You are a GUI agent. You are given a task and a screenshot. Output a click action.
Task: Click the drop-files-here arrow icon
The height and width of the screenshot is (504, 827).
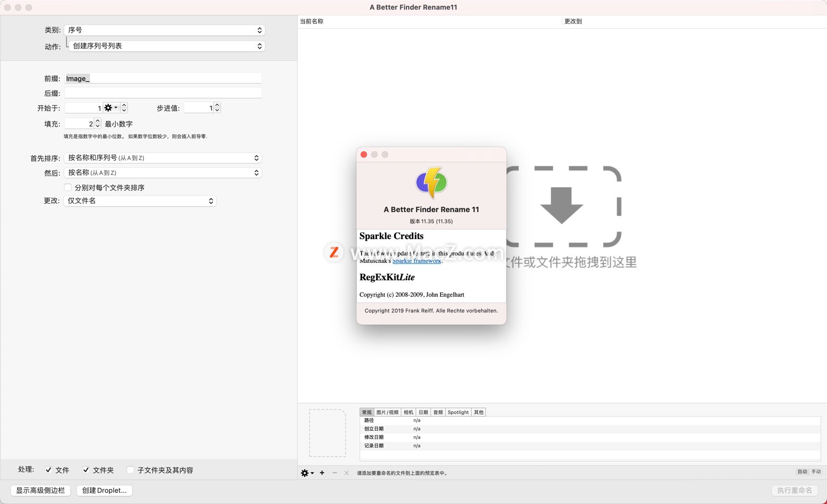(562, 205)
